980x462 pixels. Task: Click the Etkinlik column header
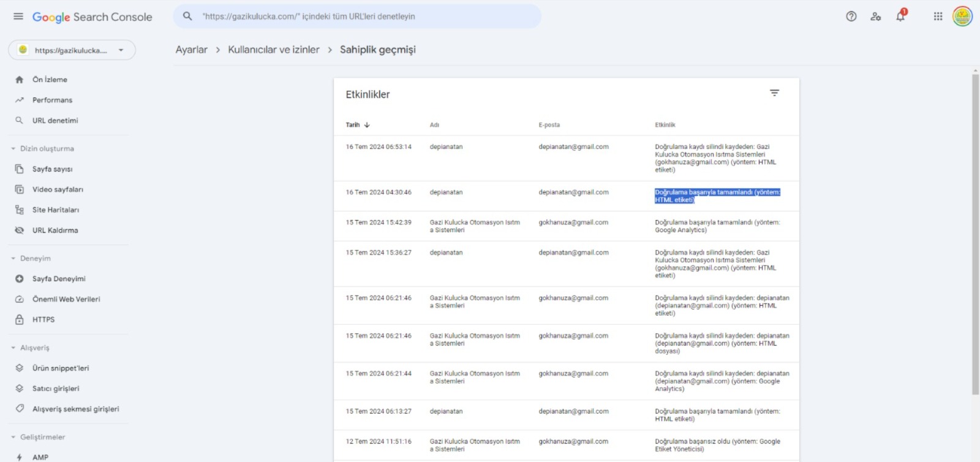point(665,125)
